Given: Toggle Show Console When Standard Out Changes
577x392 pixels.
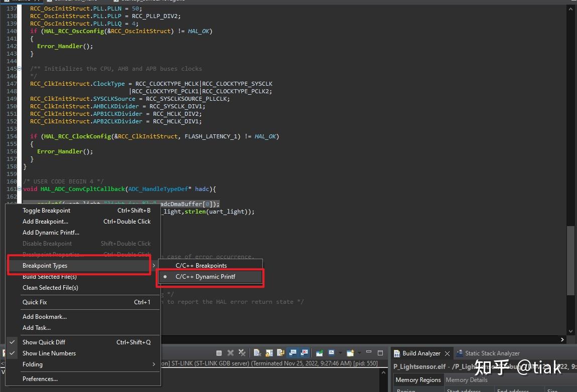Looking at the screenshot, I should (292, 352).
